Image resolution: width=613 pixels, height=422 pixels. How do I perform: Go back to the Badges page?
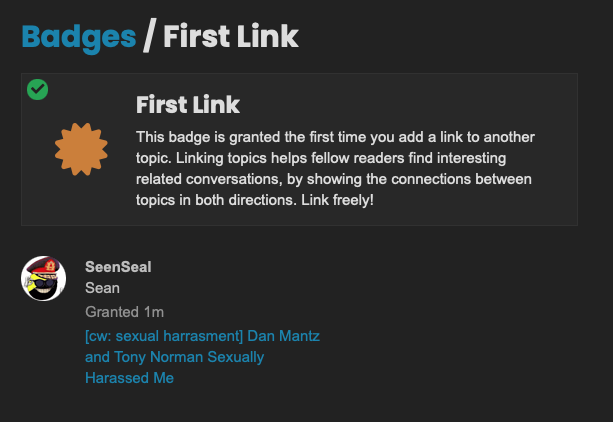(78, 36)
